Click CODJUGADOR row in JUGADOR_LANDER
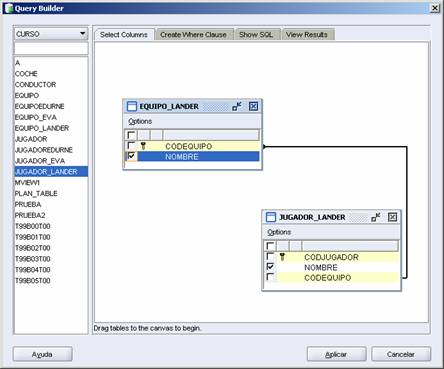 click(331, 257)
